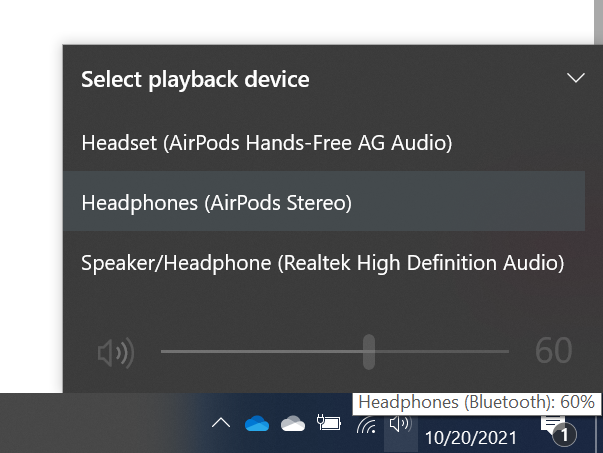
Task: Open the calendar from date 10/20/2021
Action: (x=471, y=438)
